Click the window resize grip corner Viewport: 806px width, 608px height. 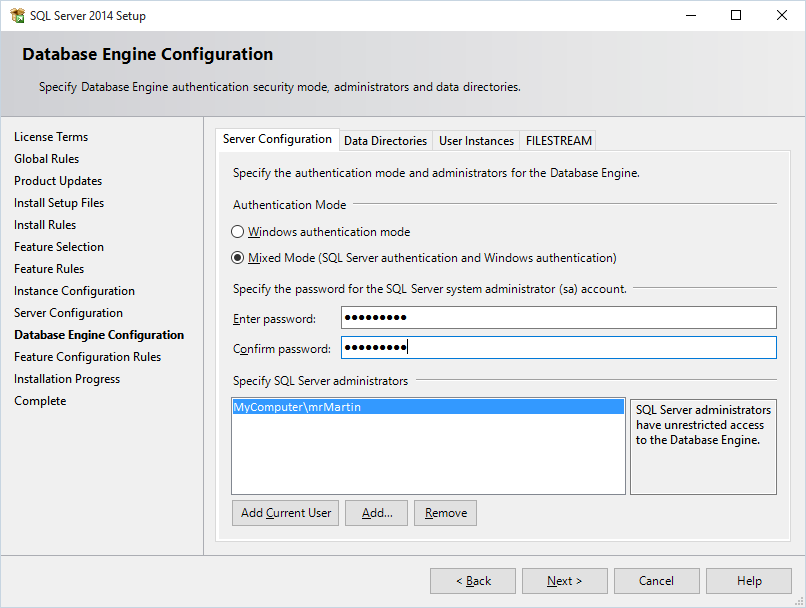click(x=799, y=601)
